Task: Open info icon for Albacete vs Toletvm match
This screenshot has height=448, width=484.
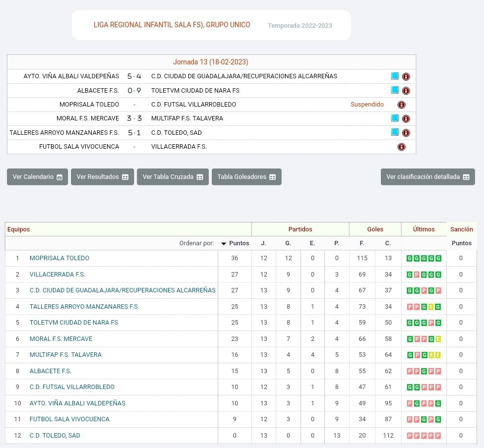Action: click(406, 91)
